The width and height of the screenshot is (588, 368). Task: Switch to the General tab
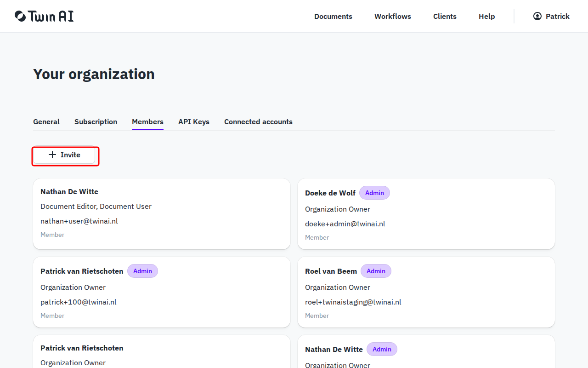coord(46,121)
